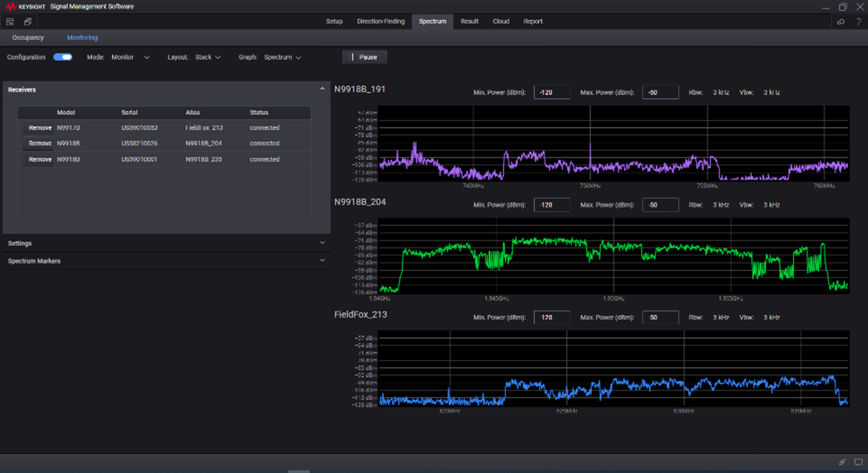Open the cloud link icon beside the help icon
Screen dimensions: 868x473
coord(841,21)
